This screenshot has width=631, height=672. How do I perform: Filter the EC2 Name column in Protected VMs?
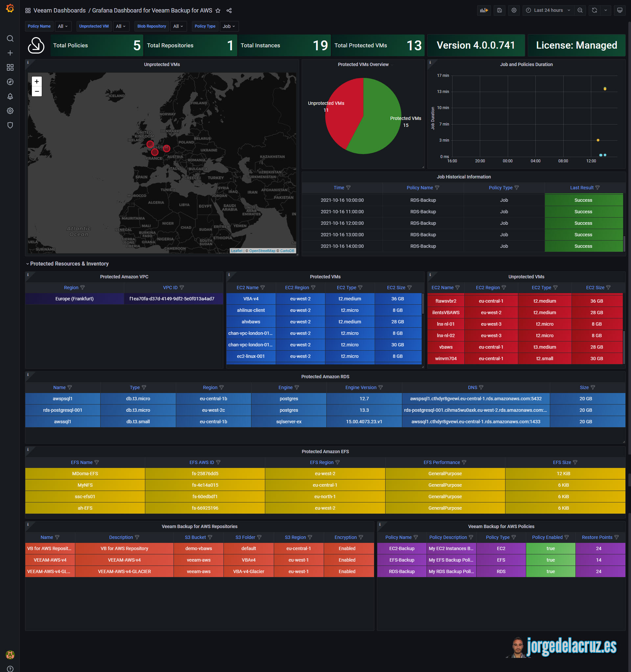click(263, 287)
